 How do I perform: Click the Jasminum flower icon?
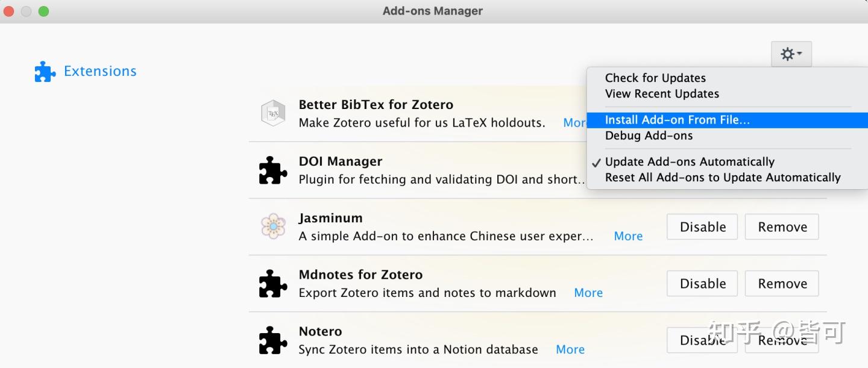(273, 226)
